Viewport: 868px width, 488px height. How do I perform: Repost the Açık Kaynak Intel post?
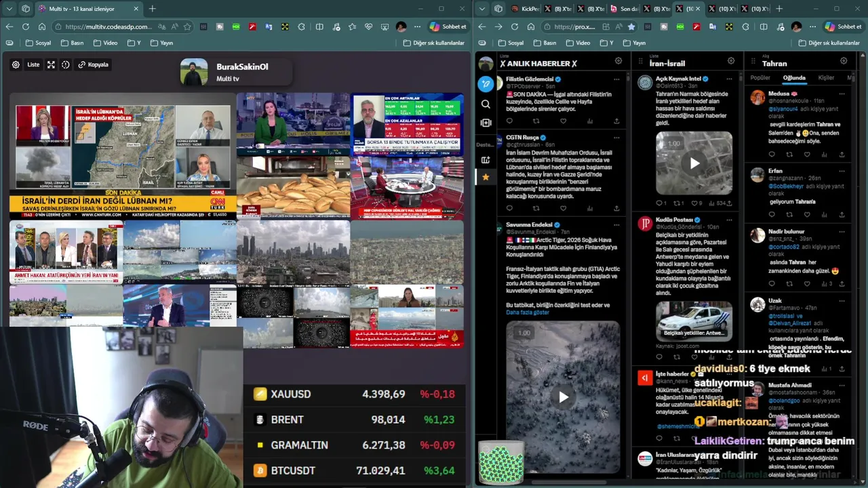pos(677,203)
